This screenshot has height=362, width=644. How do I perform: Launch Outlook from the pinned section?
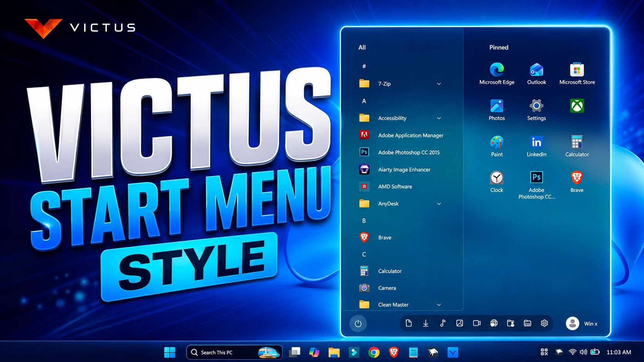point(536,73)
